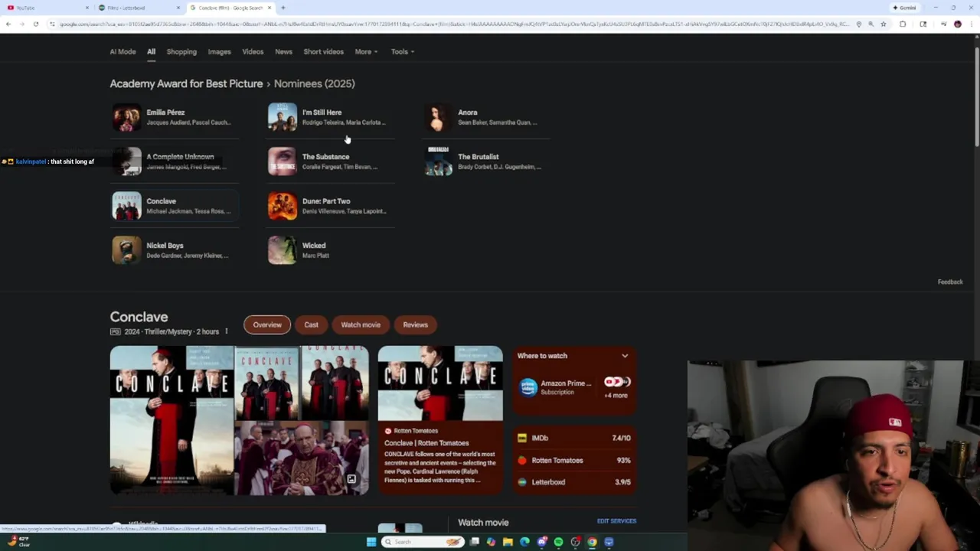Open the Windows Start button
This screenshot has width=980, height=551.
point(371,542)
